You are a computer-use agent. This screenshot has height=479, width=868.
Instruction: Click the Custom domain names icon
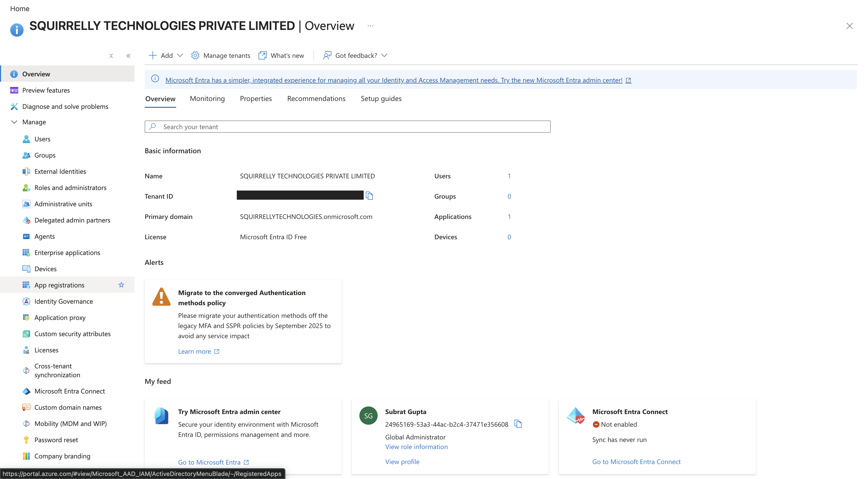pos(26,407)
